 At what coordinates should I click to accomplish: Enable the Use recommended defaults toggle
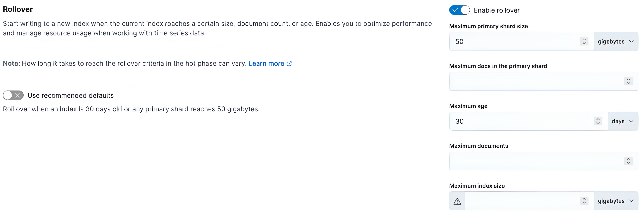coord(13,95)
